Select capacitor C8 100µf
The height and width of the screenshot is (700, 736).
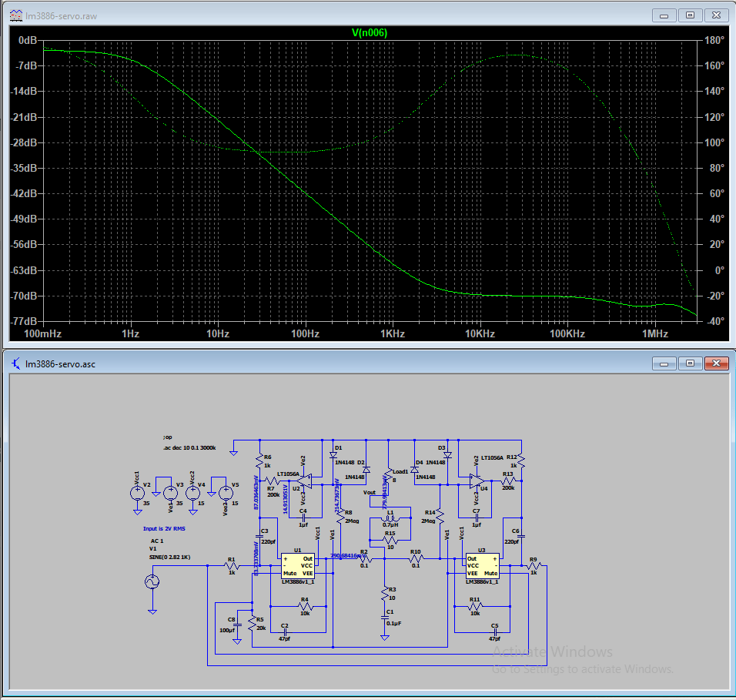click(238, 625)
